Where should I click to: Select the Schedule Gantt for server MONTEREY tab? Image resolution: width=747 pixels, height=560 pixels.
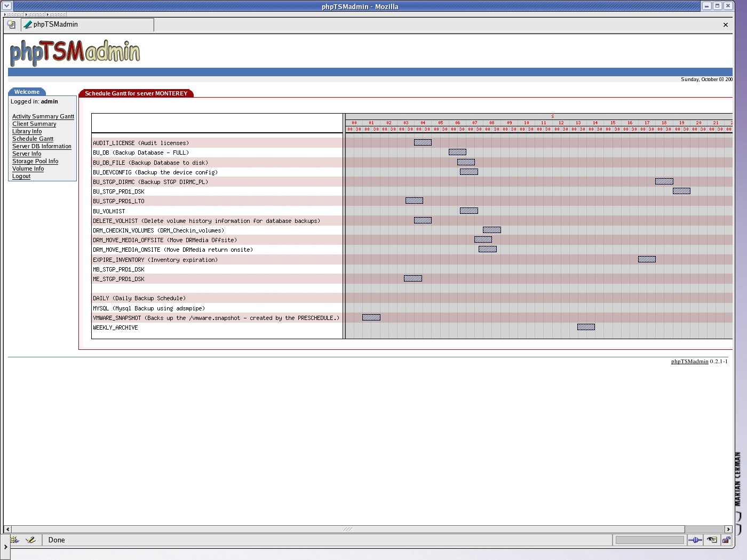pos(136,93)
